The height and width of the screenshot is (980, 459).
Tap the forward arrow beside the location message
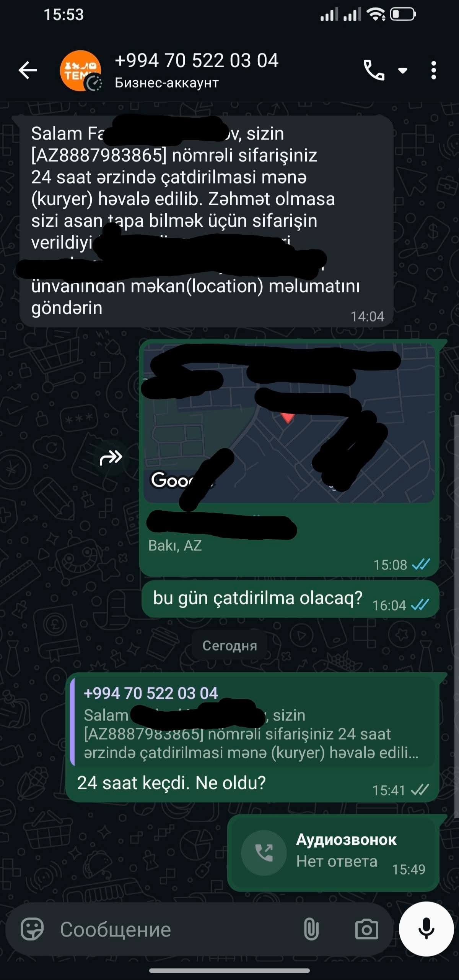click(111, 457)
